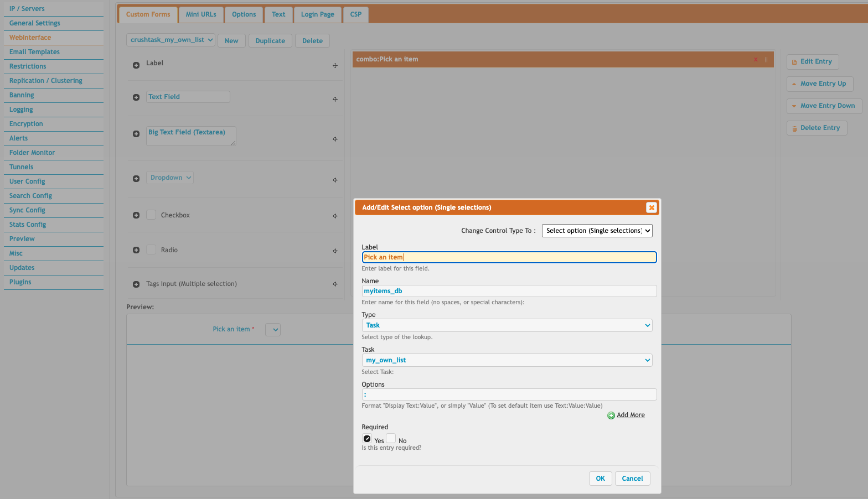The image size is (868, 499).
Task: Click the red X on combo entry
Action: coord(755,60)
